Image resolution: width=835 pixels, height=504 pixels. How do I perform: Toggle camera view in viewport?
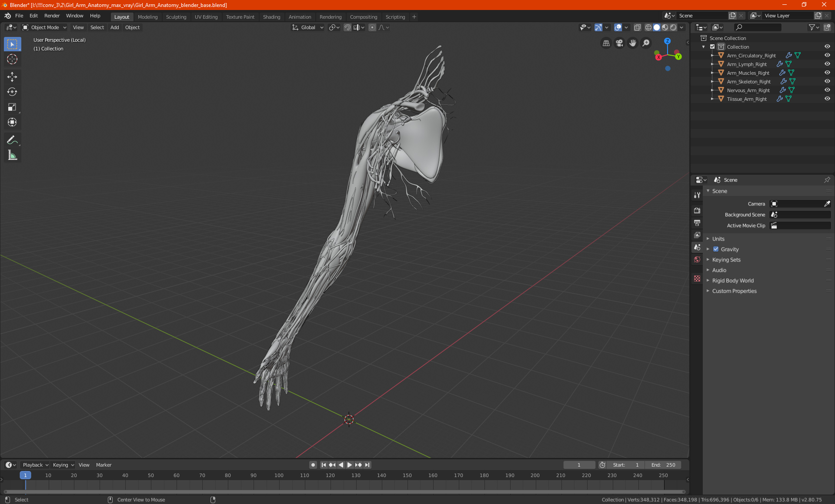point(619,43)
